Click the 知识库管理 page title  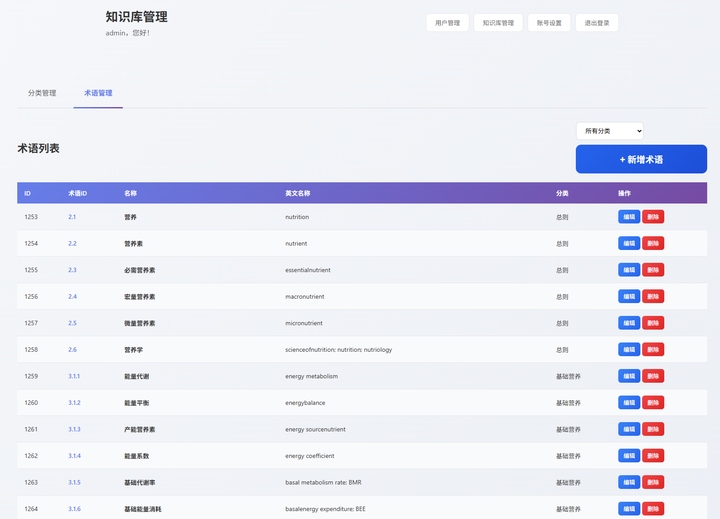coord(136,17)
